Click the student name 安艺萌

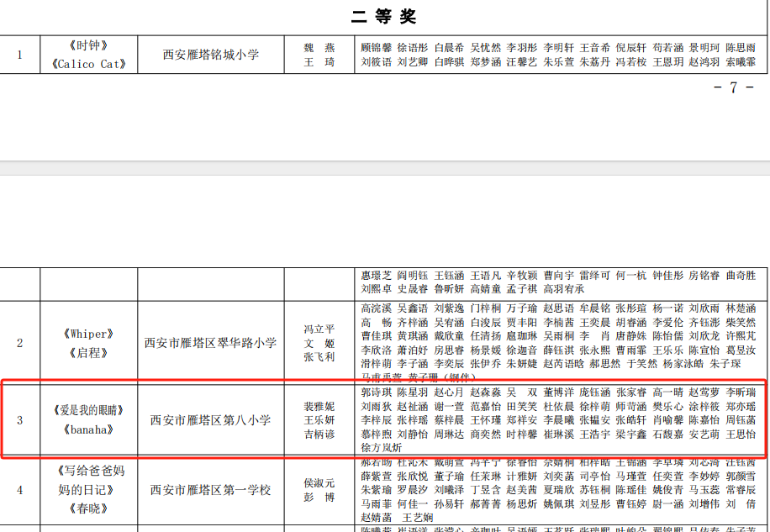(x=704, y=434)
